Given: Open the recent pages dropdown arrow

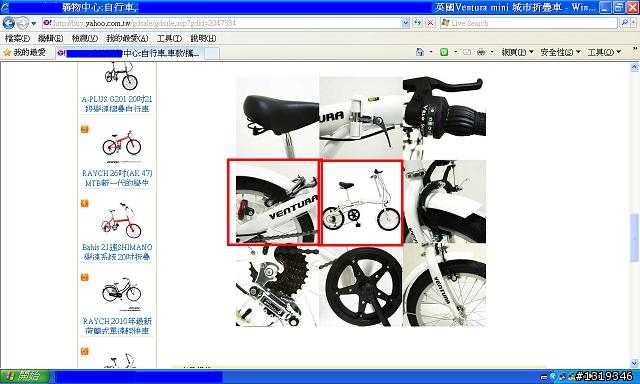Looking at the screenshot, I should 33,23.
